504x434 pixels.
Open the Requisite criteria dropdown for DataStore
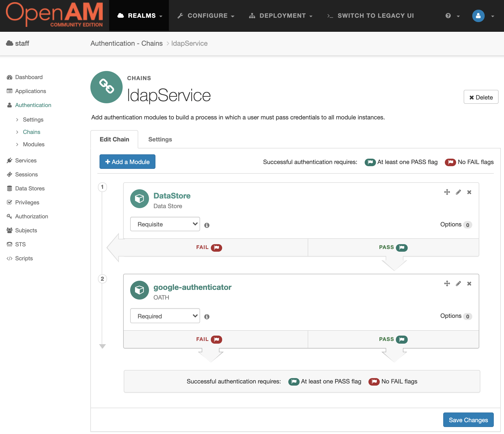tap(165, 224)
